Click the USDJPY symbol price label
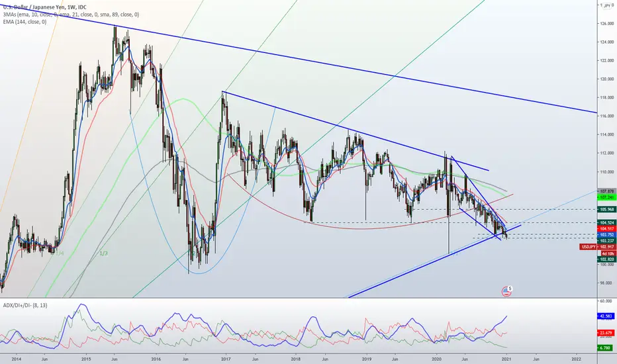The image size is (617, 364). (589, 247)
